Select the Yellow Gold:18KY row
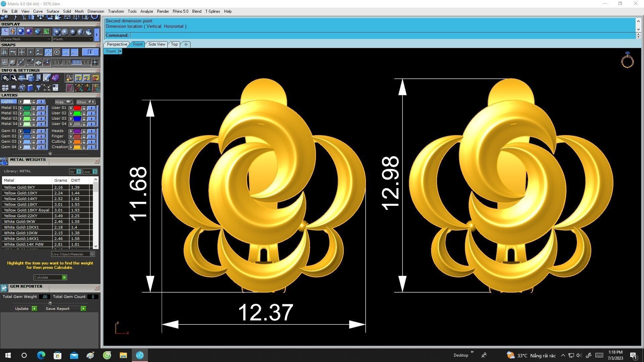 point(47,204)
